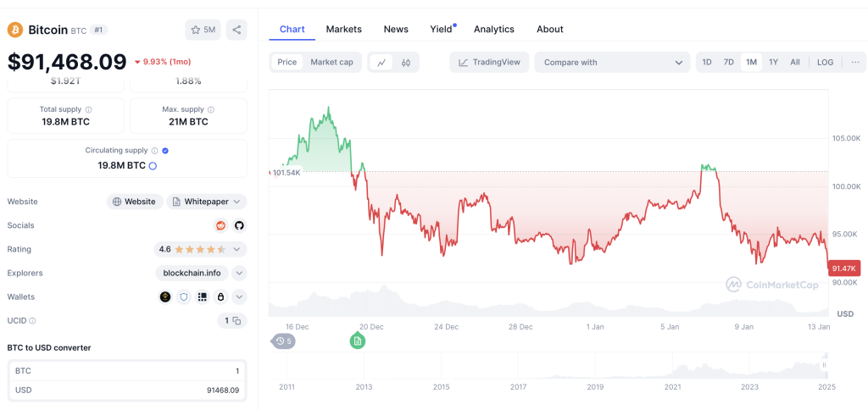
Task: Open the News tab
Action: coord(396,30)
